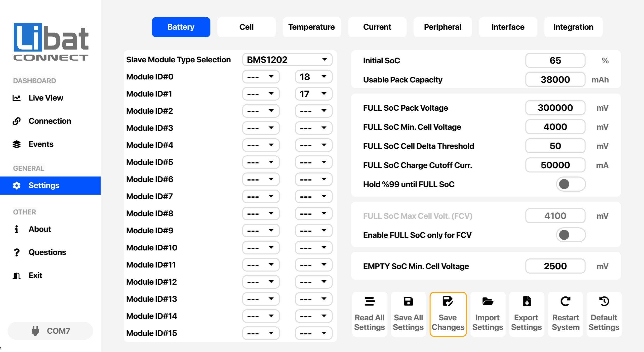Click the Libat Connect logo

51,42
